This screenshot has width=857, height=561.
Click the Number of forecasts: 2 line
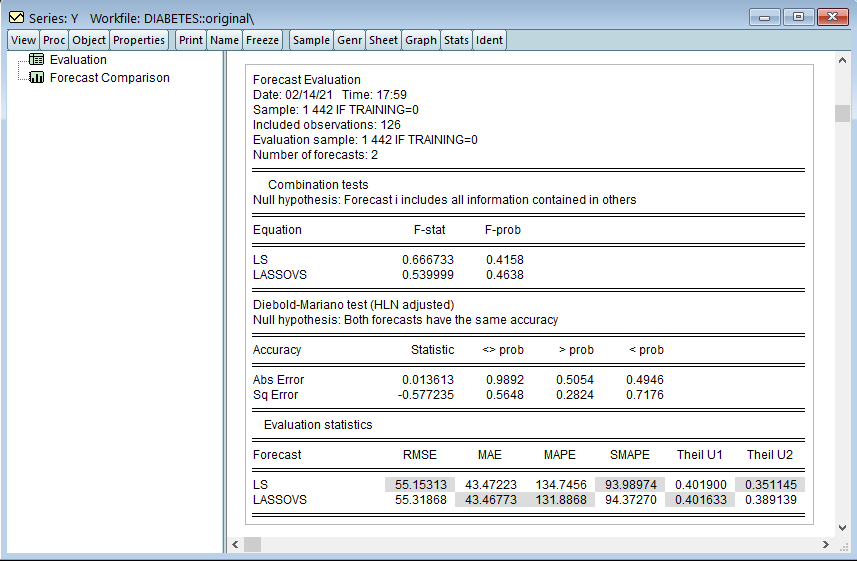pos(315,155)
